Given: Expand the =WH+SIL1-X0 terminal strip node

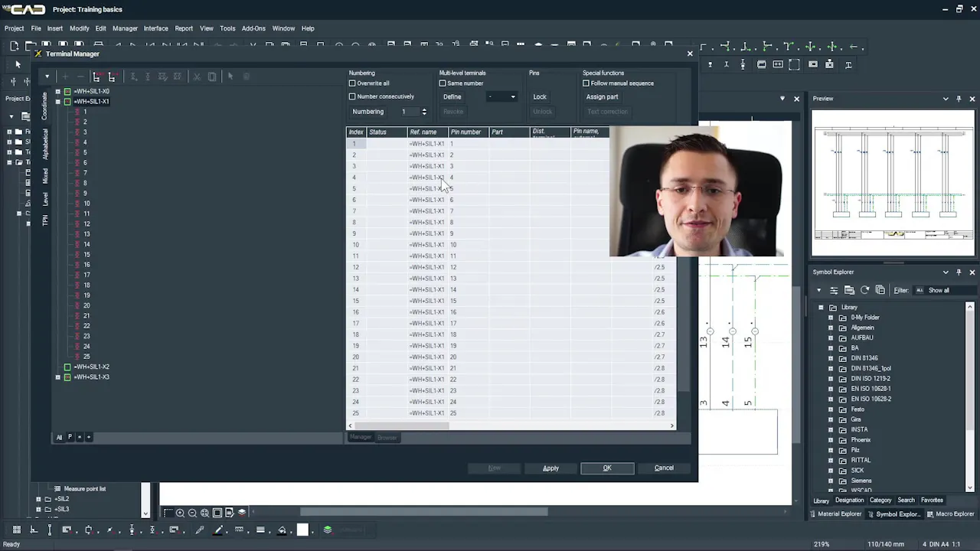Looking at the screenshot, I should click(x=57, y=92).
